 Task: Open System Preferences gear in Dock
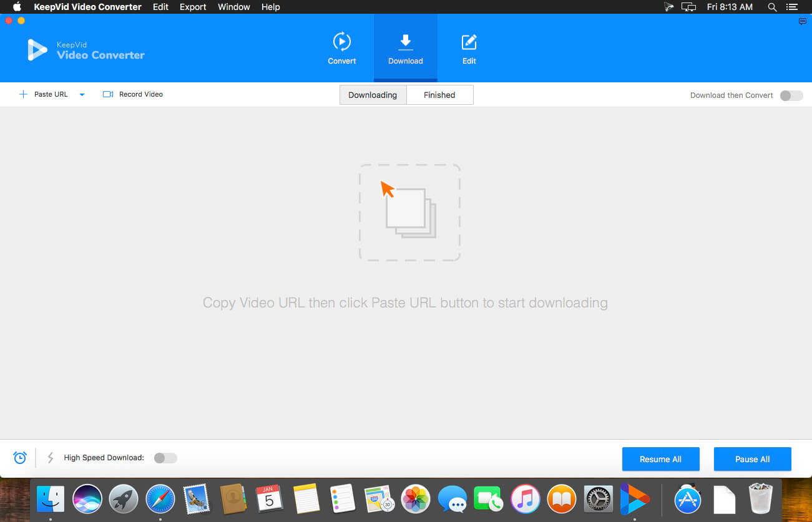[x=599, y=499]
